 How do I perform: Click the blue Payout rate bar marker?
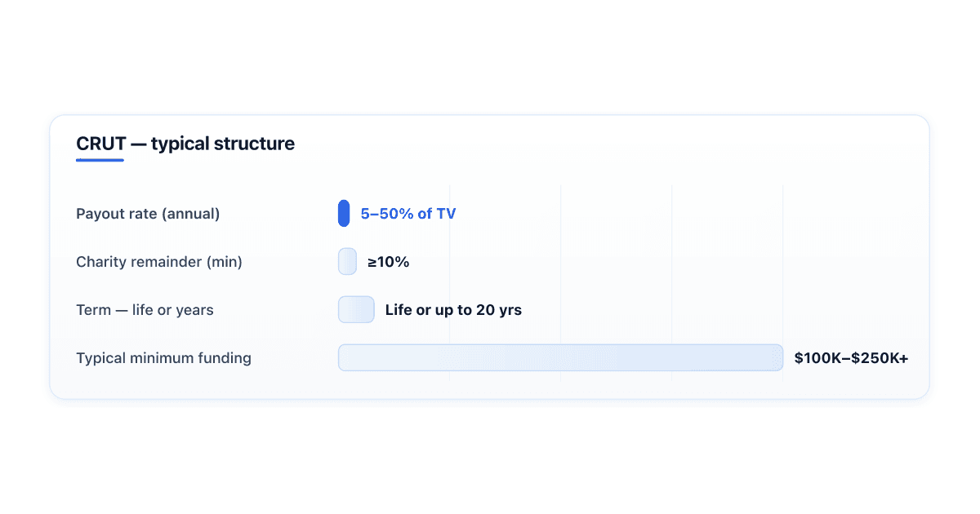(x=344, y=214)
